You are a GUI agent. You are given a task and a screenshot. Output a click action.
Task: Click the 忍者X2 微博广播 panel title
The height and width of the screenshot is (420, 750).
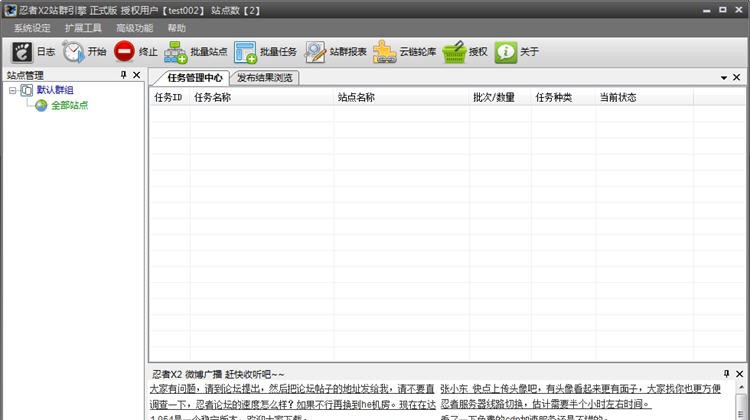(x=218, y=374)
